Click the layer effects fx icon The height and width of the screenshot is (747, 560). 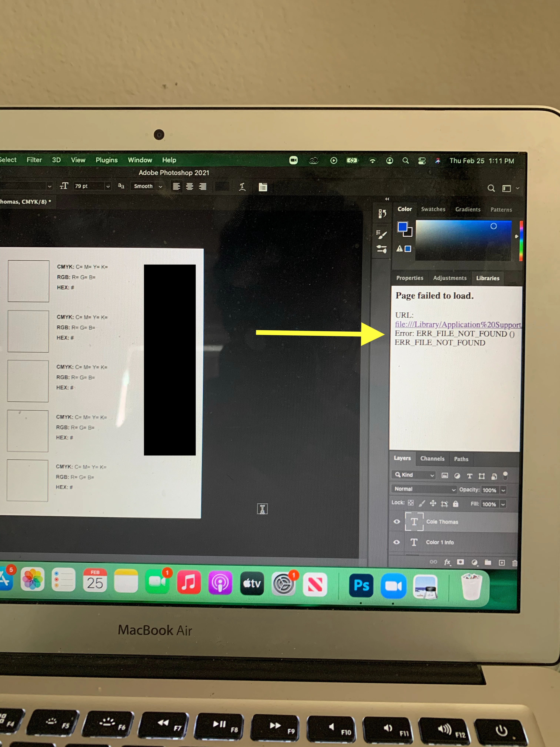[x=447, y=562]
